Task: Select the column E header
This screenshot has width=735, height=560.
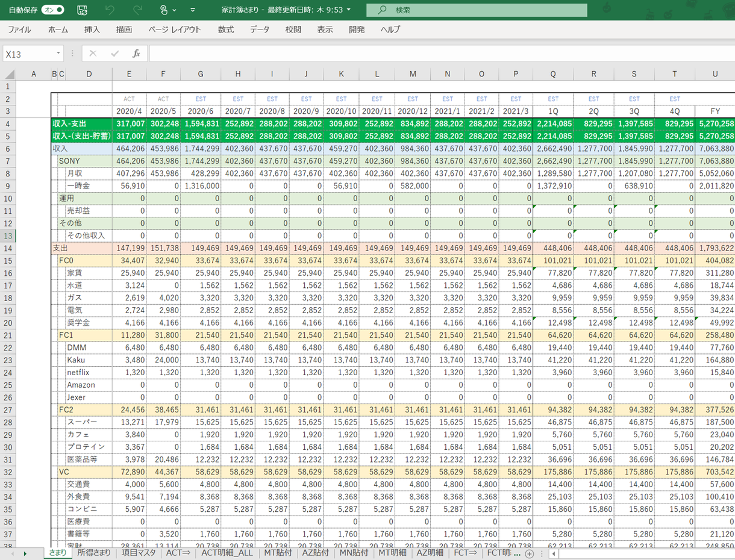Action: tap(129, 74)
